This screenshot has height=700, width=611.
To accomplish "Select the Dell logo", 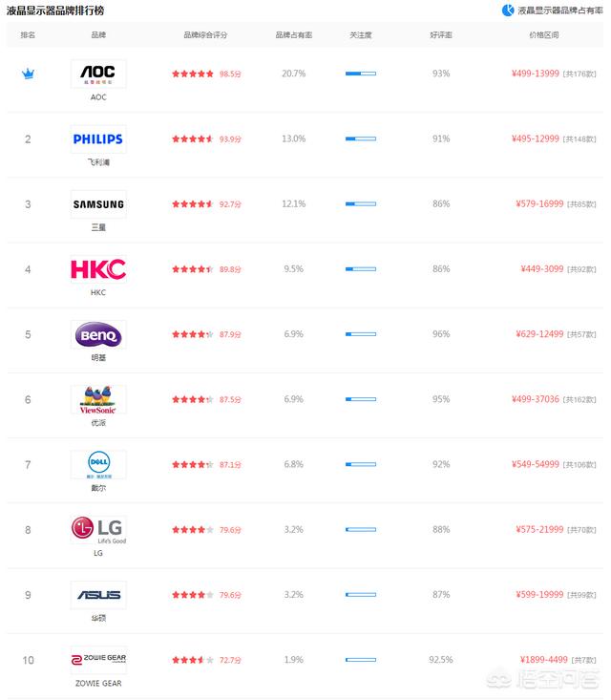I will coord(98,465).
